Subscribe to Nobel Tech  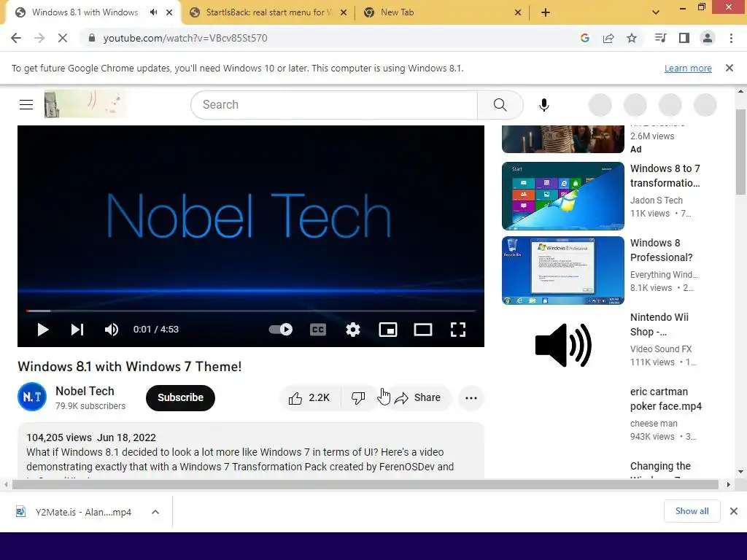pos(180,398)
